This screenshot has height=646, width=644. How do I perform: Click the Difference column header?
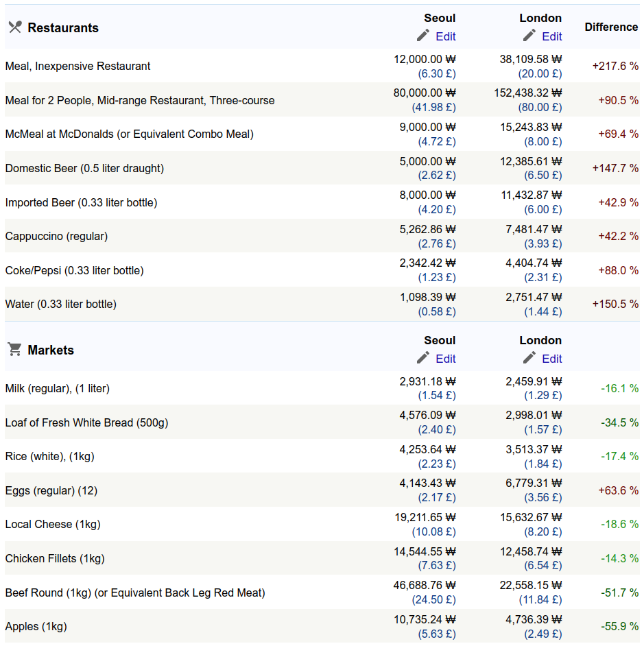point(611,27)
